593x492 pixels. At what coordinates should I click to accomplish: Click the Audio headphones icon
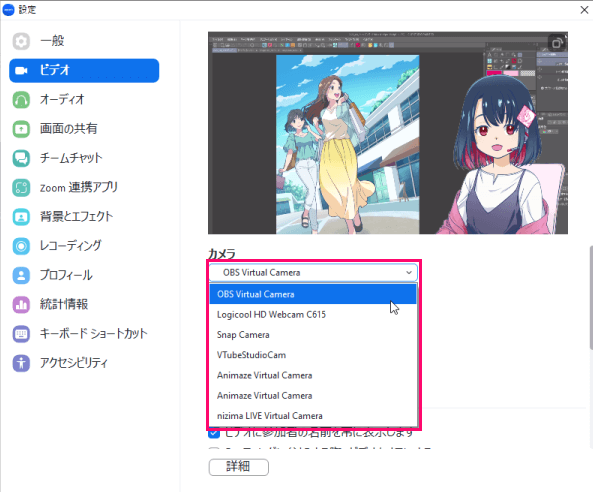21,100
